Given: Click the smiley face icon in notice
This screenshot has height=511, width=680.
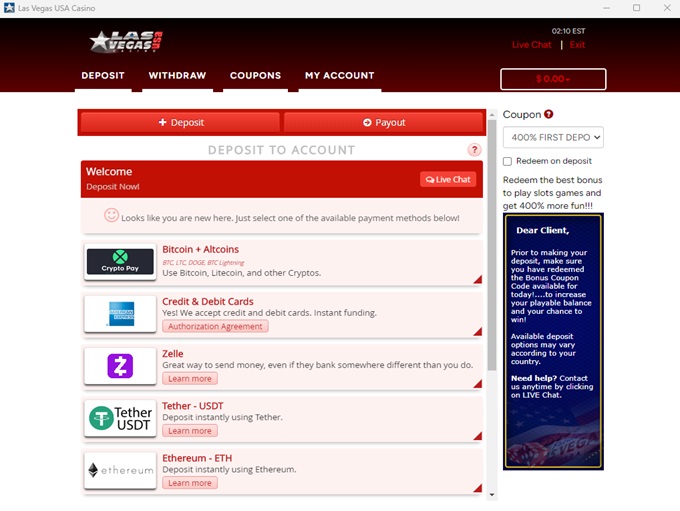Looking at the screenshot, I should pos(111,215).
